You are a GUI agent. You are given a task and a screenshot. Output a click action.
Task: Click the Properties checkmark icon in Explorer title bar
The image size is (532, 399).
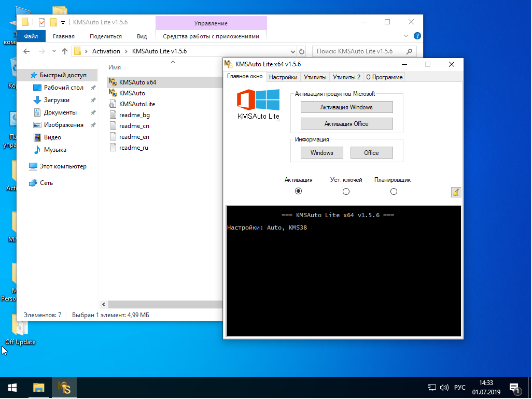click(42, 22)
